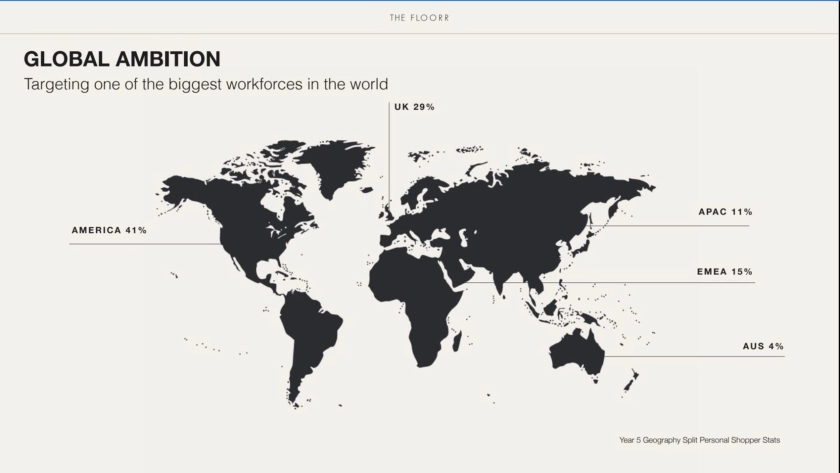Click the THE FLOORR header text

coord(419,17)
